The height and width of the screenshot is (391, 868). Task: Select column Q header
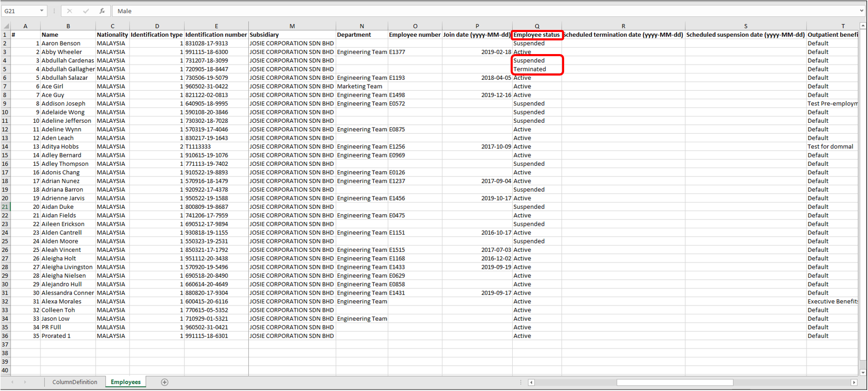(536, 26)
